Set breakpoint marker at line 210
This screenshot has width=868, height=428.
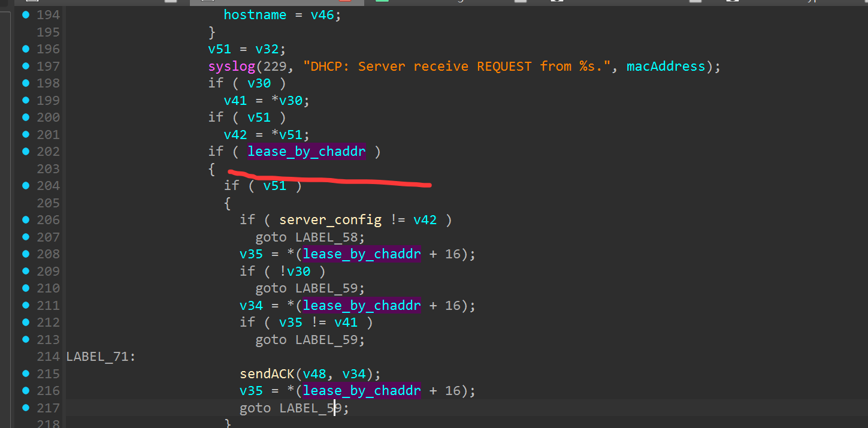point(25,288)
